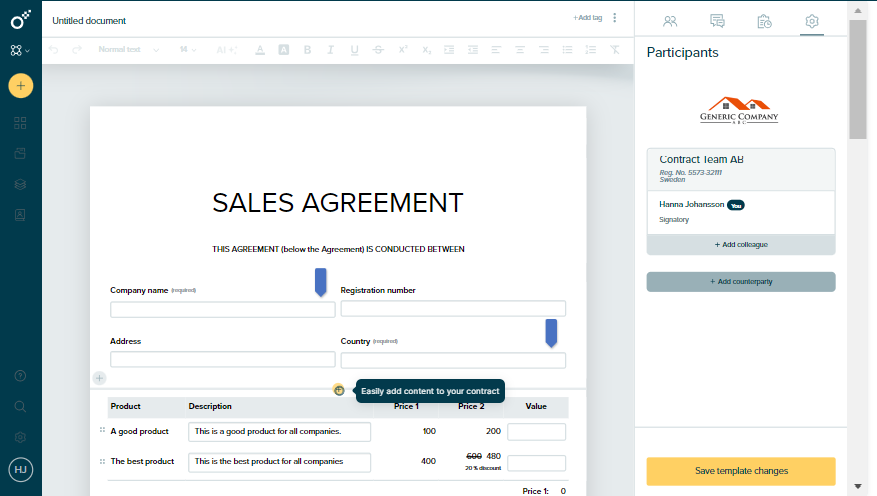This screenshot has width=877, height=496.
Task: Expand the workspace switcher dropdown
Action: click(21, 50)
